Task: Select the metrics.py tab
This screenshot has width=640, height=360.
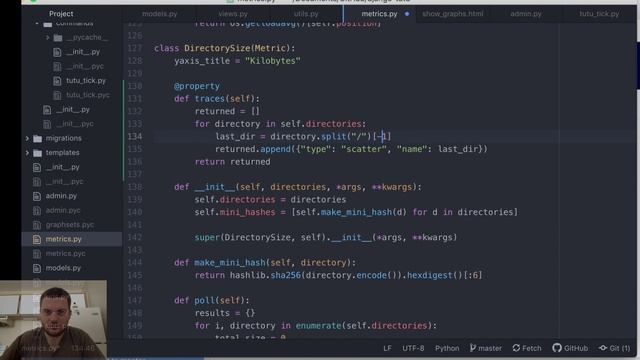Action: coord(379,14)
